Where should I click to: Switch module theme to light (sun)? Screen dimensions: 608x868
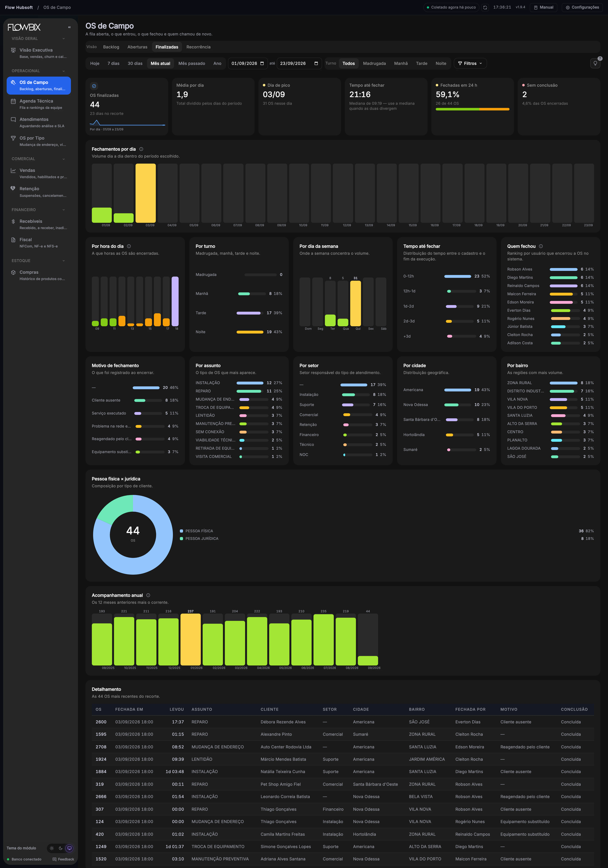pos(52,848)
